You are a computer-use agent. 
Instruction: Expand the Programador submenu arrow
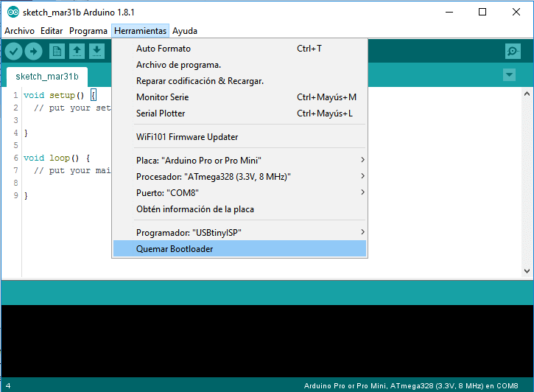pyautogui.click(x=362, y=232)
